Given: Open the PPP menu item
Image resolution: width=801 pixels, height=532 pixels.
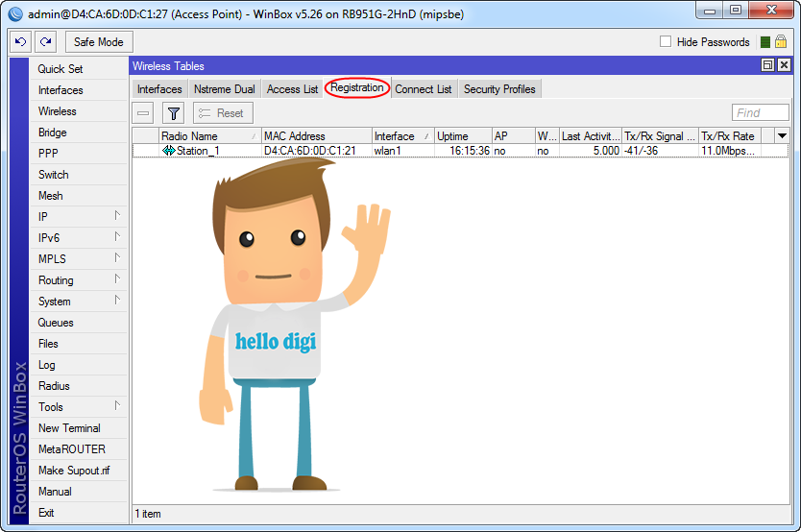Looking at the screenshot, I should [x=78, y=154].
